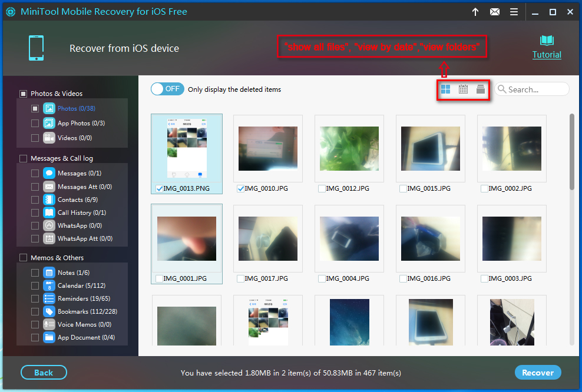Select the IMG_0002.JPG thumbnail
The width and height of the screenshot is (582, 392).
click(512, 148)
